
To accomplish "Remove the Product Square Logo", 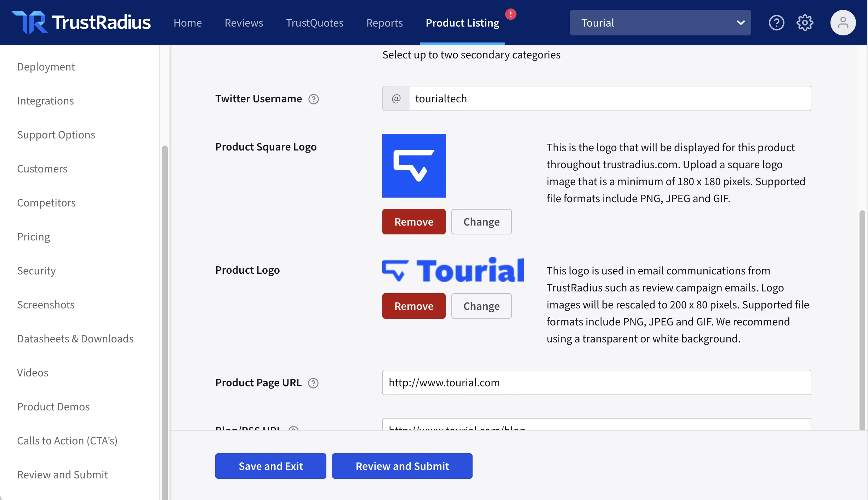I will (x=414, y=222).
